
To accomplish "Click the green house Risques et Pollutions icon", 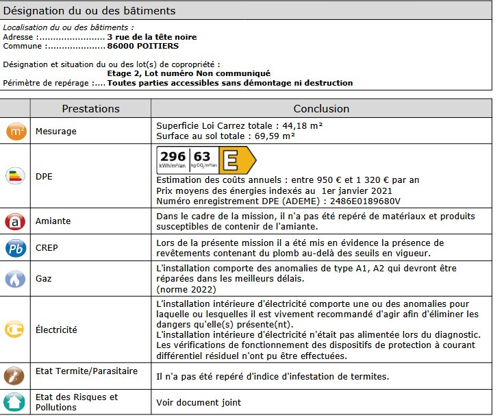I will click(x=16, y=402).
